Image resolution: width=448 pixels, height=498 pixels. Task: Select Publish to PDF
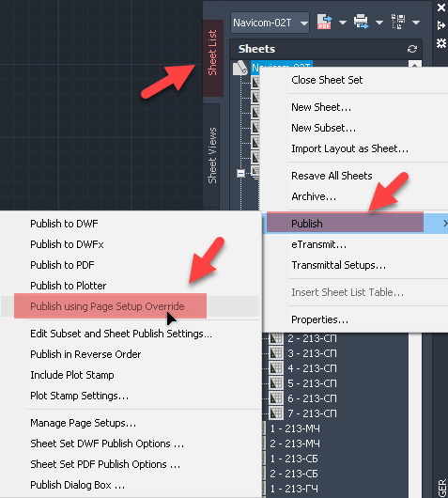[x=62, y=265]
